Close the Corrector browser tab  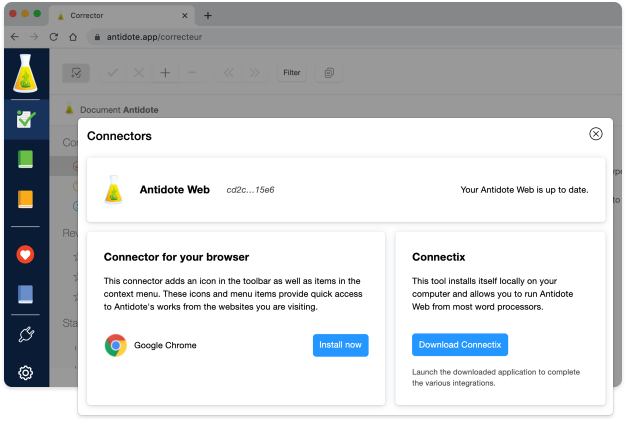coord(184,16)
